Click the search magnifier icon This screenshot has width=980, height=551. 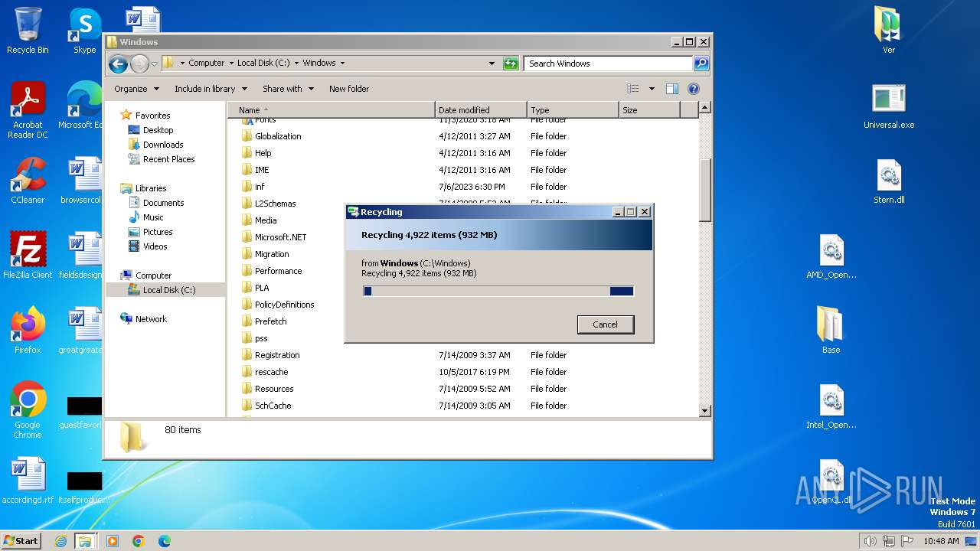point(701,64)
